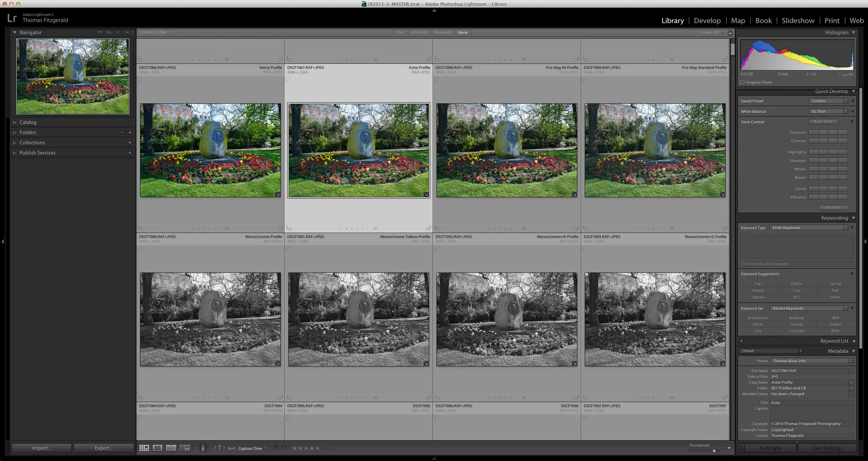
Task: Switch to the Develop module
Action: 707,20
